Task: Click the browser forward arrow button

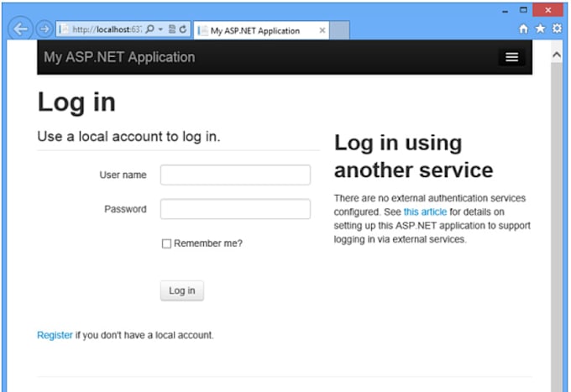Action: 45,29
